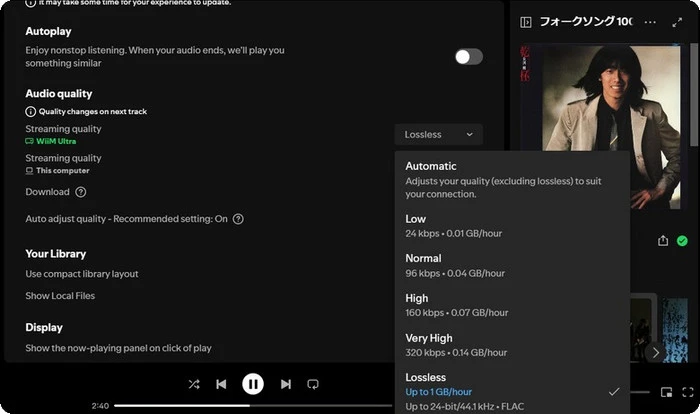Click the Download setting label
The height and width of the screenshot is (414, 700).
[x=47, y=192]
